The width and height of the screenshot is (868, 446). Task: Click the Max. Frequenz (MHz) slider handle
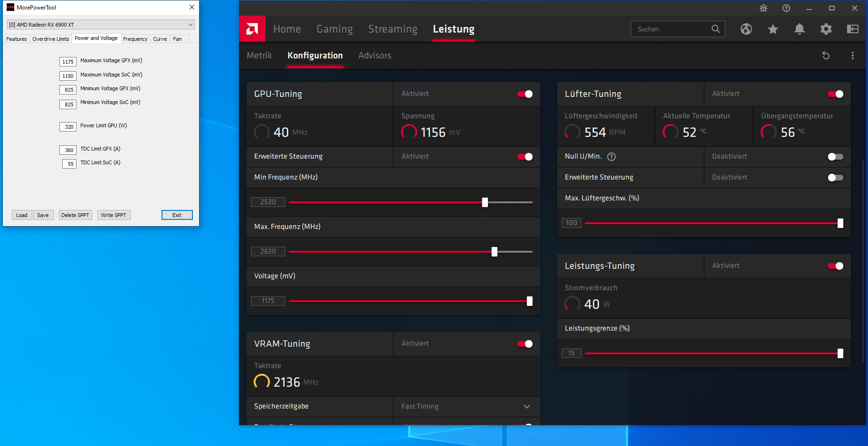(495, 252)
